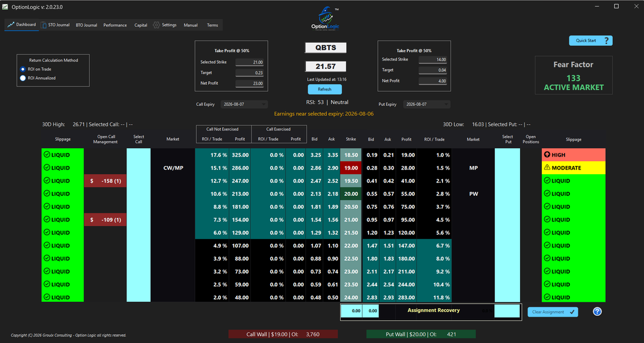Click the OptionLogic logo
The height and width of the screenshot is (343, 644).
pyautogui.click(x=326, y=19)
